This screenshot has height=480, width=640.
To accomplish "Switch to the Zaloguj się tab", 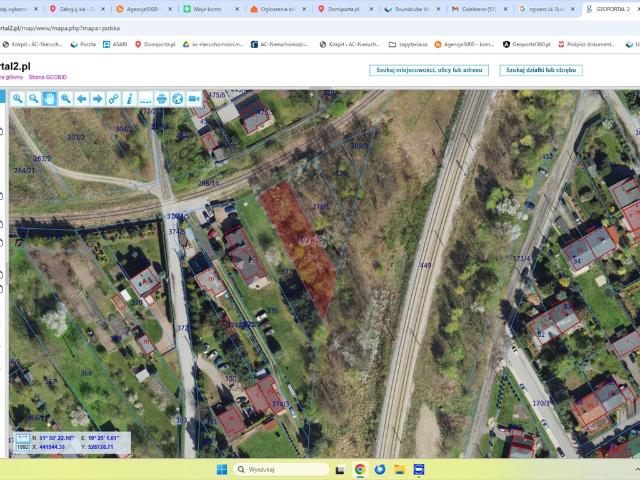I will [x=78, y=9].
